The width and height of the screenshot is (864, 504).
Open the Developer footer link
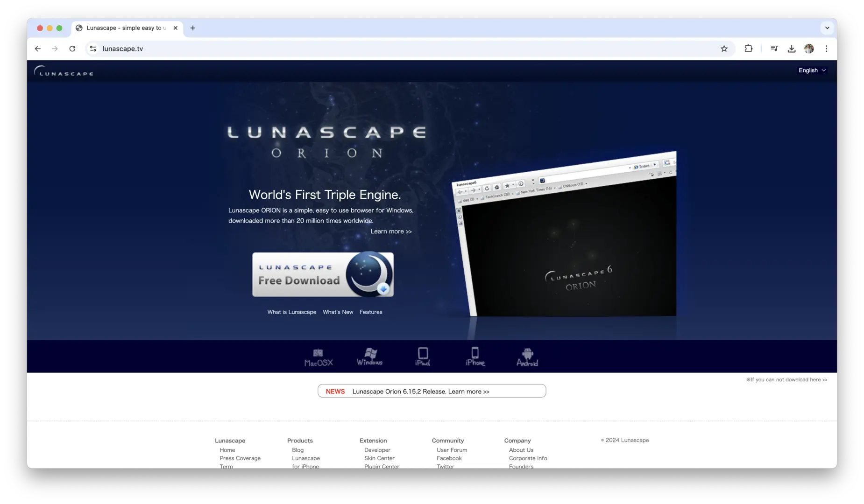[x=377, y=450]
